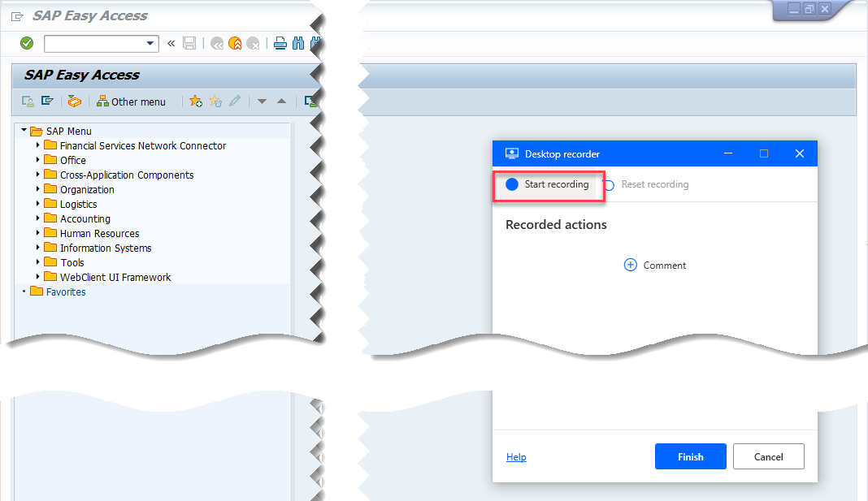Image resolution: width=868 pixels, height=501 pixels.
Task: Expand the Office folder arrow
Action: [x=37, y=160]
